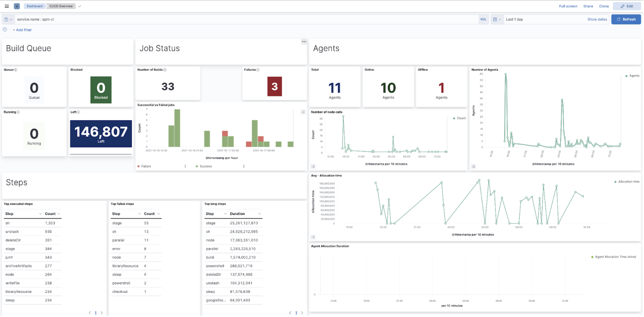This screenshot has width=644, height=317.
Task: Click the red Failure color dot in legend
Action: 138,166
